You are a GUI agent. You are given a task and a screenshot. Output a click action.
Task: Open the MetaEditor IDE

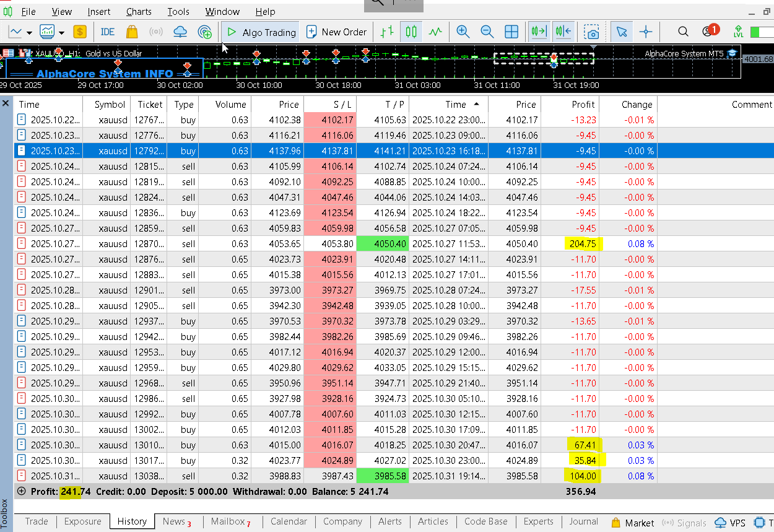pyautogui.click(x=108, y=32)
